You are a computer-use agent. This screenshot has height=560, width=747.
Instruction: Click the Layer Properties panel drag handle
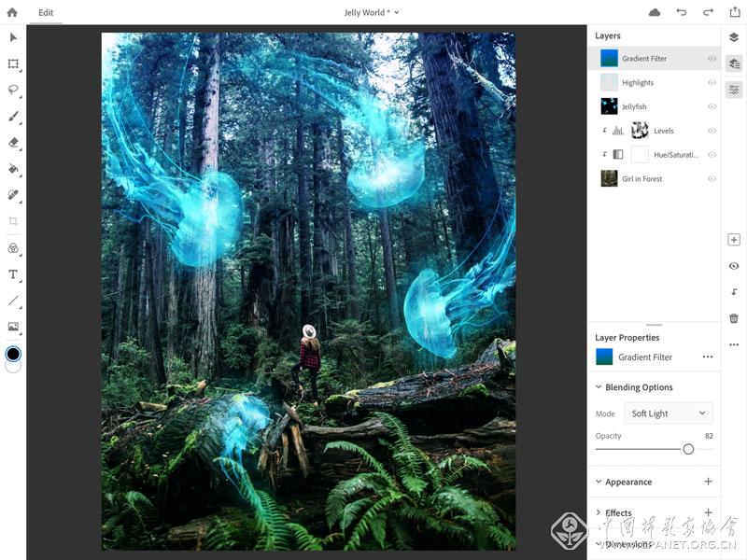pos(655,325)
